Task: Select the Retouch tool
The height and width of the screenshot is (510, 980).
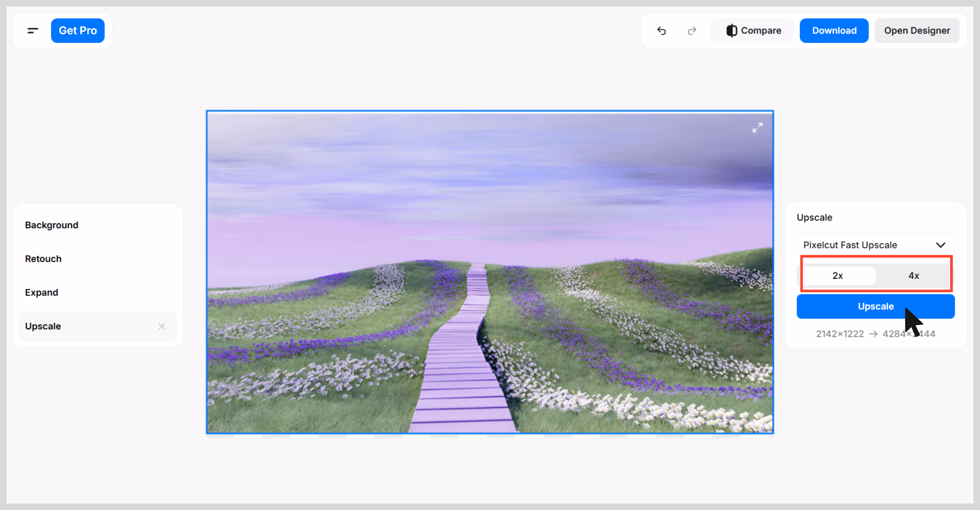Action: [98, 259]
